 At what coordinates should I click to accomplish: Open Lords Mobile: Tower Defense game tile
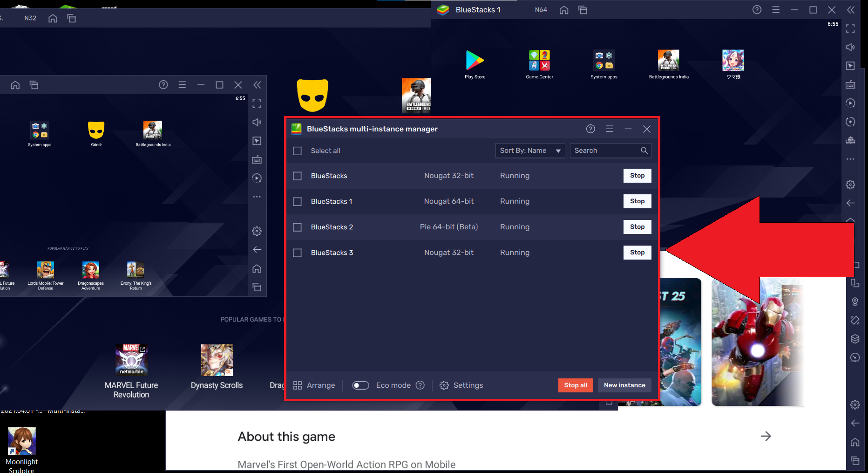46,275
